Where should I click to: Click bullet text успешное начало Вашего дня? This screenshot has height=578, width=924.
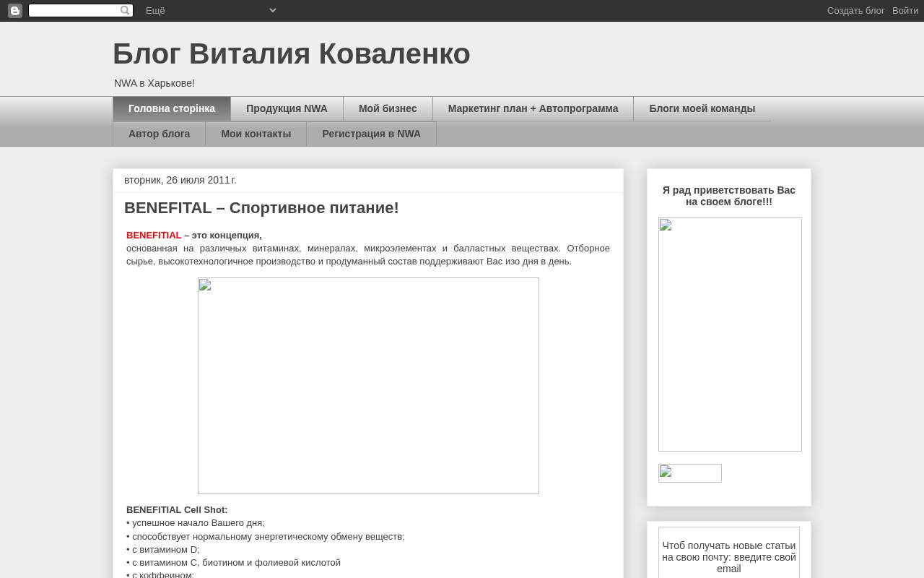coord(196,523)
